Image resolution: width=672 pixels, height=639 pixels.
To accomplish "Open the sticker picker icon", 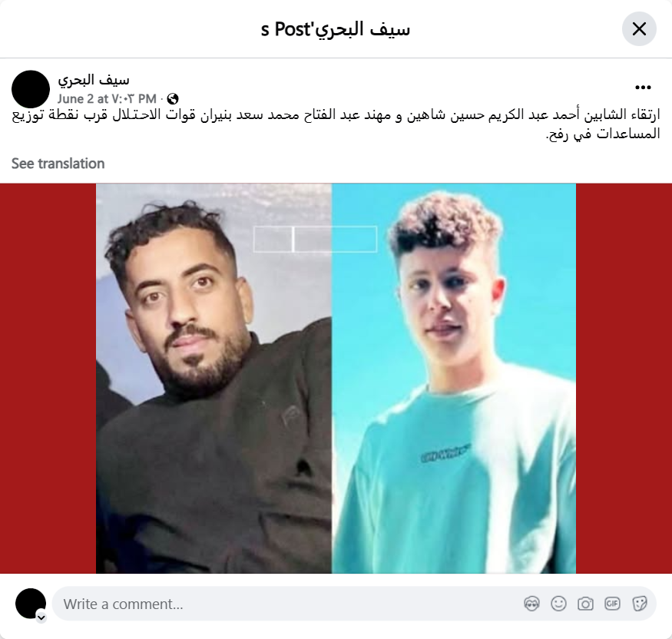I will [x=639, y=604].
